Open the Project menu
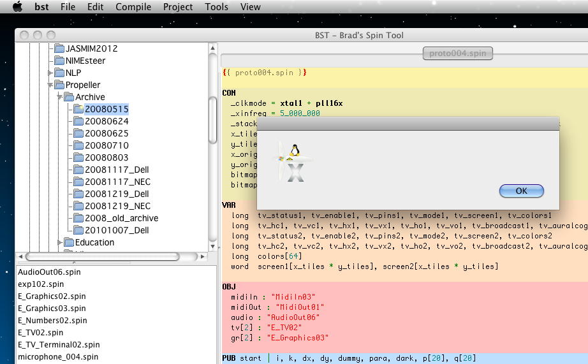The image size is (588, 364). (177, 7)
